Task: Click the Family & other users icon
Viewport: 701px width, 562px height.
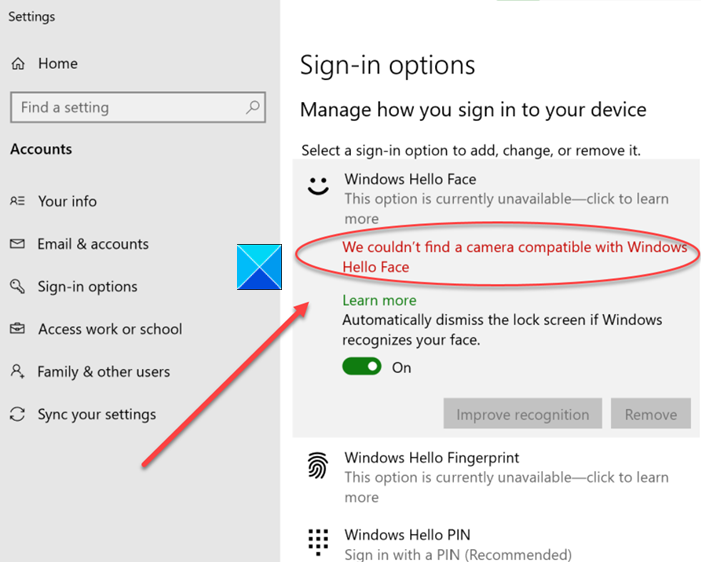Action: point(17,371)
